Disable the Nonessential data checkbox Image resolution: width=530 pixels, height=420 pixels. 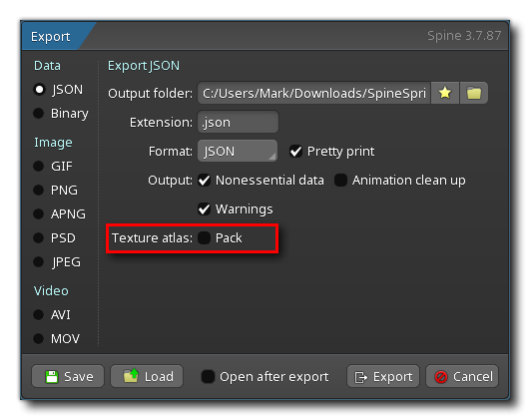[x=205, y=181]
